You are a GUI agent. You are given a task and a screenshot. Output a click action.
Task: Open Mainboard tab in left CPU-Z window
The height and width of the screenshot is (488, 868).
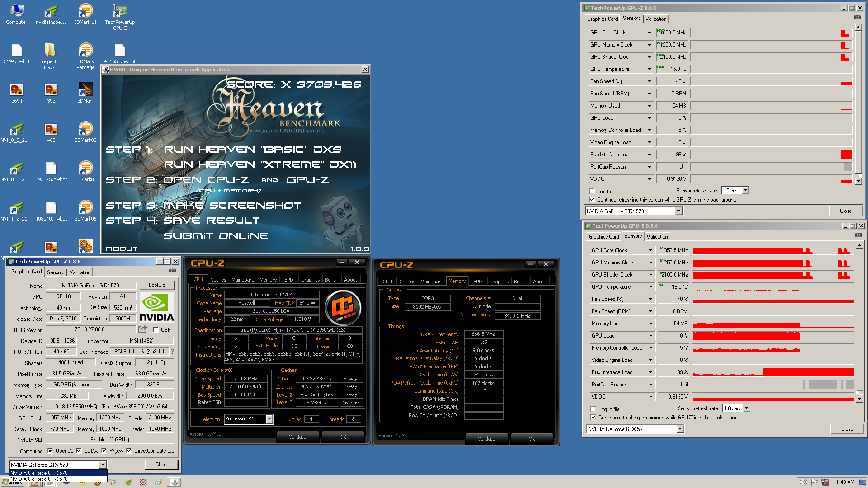click(243, 280)
